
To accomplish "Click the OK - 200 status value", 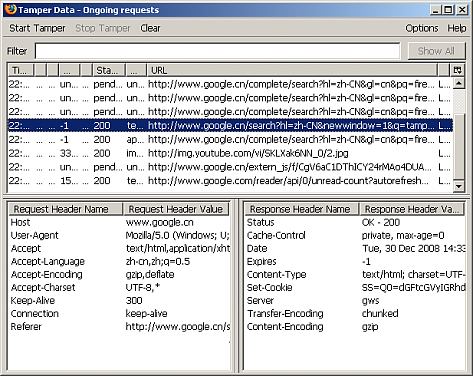I will 381,222.
